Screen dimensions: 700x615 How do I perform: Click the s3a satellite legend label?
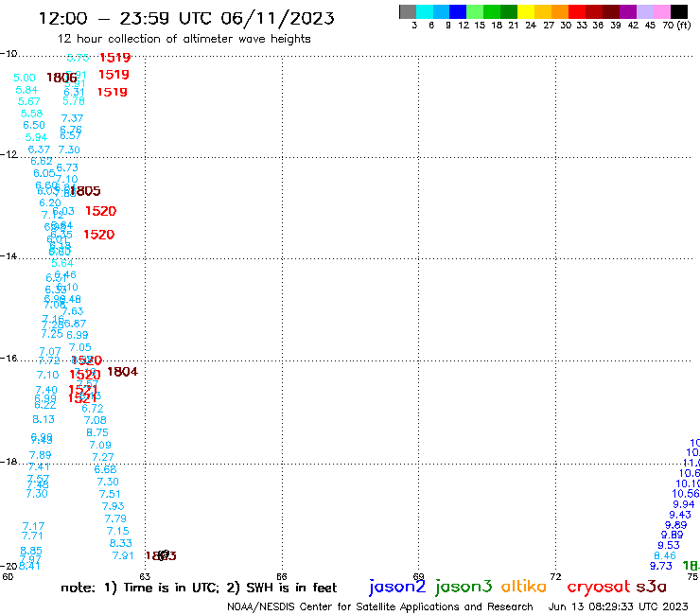coord(652,587)
